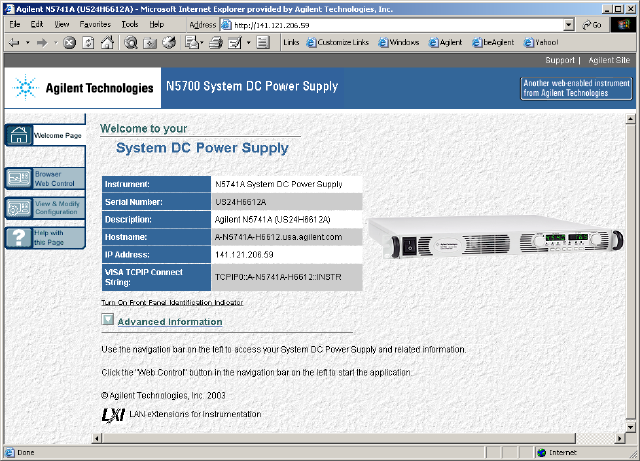Screen dimensions: 640x461
Task: Click the Windows links bookmark
Action: [x=399, y=42]
